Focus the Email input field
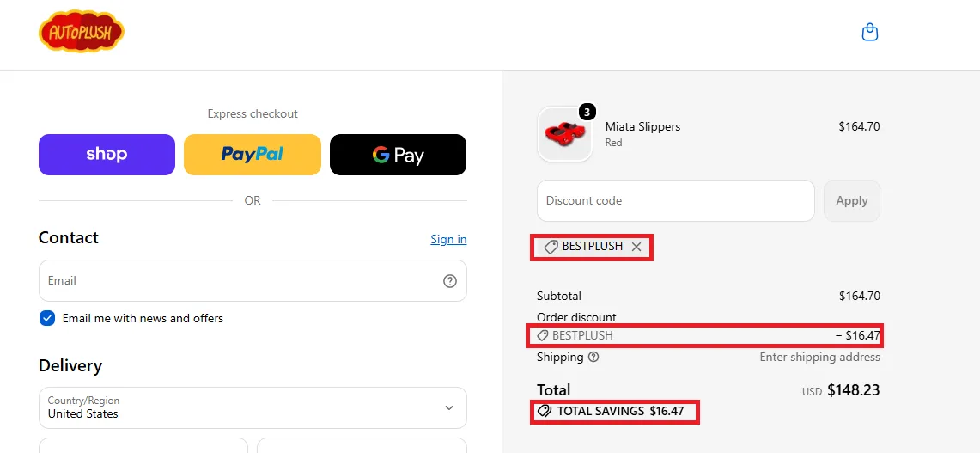 click(x=253, y=281)
